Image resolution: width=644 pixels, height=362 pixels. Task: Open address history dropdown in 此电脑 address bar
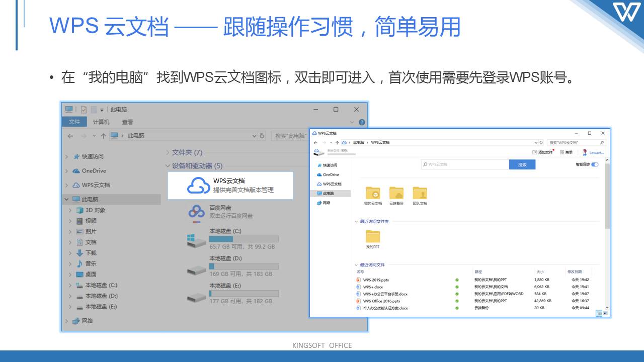pyautogui.click(x=254, y=136)
